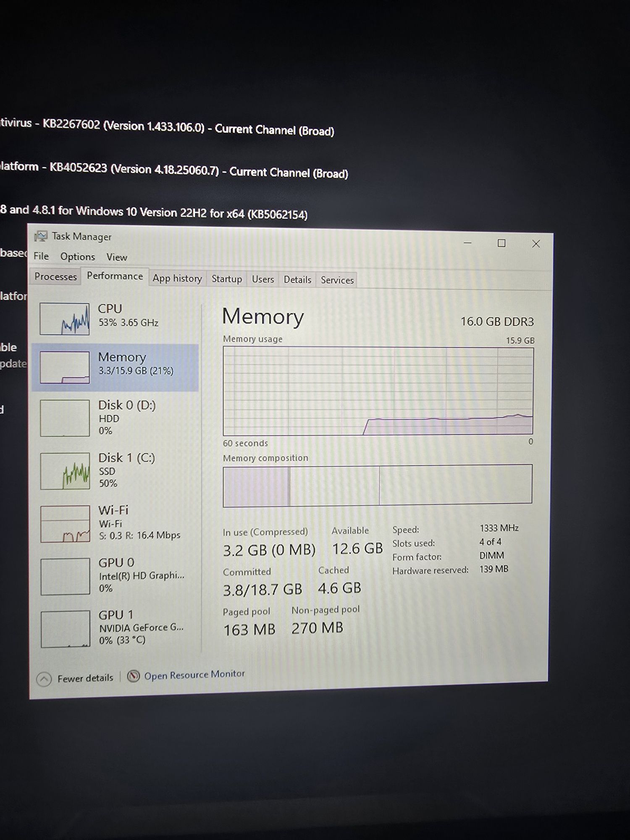The image size is (630, 840).
Task: Click the in-use segment of Memory composition
Action: point(256,486)
